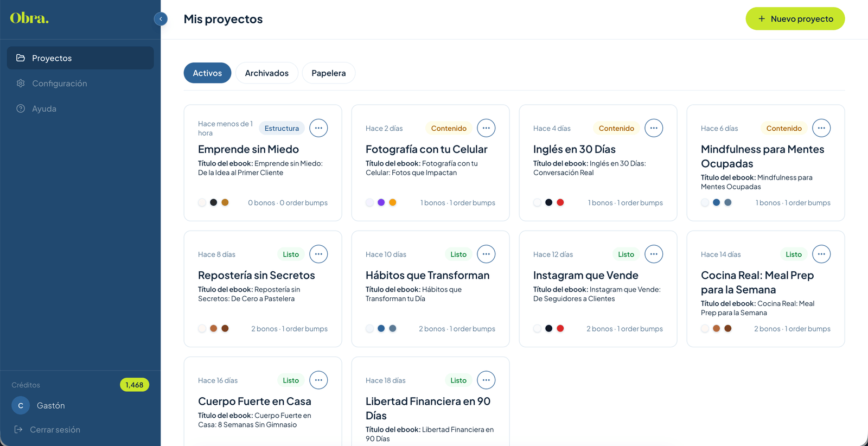Open the Emprende sin Miedo project title
868x446 pixels.
(248, 149)
